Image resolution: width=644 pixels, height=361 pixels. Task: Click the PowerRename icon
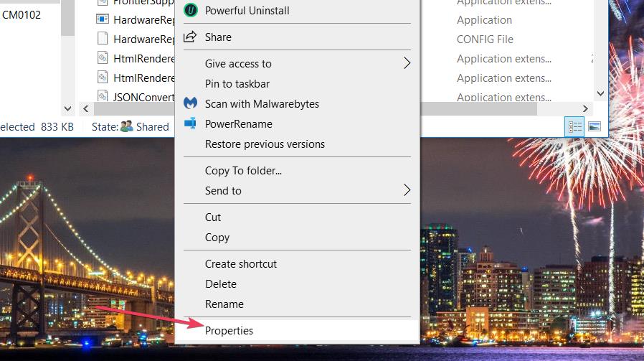[190, 123]
